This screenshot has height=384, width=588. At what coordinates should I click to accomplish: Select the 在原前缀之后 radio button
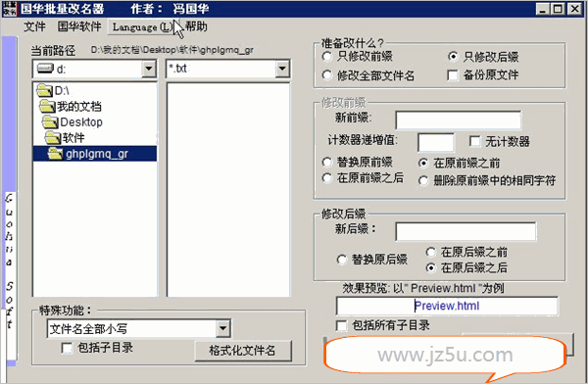click(x=327, y=178)
